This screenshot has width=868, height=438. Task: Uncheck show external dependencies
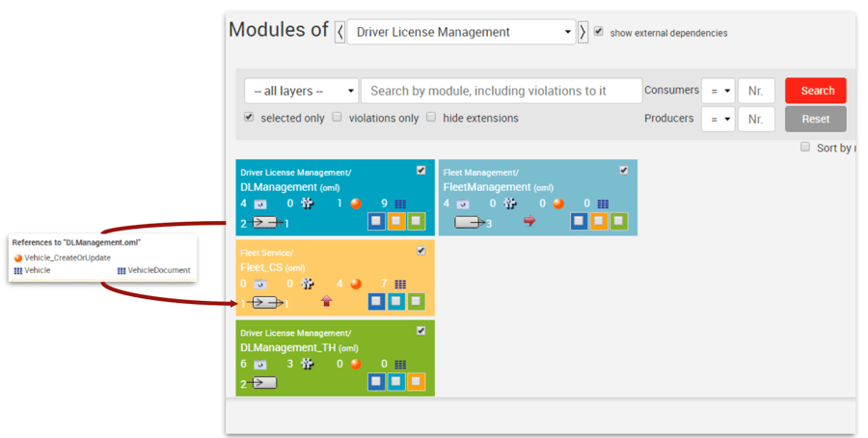pos(599,32)
